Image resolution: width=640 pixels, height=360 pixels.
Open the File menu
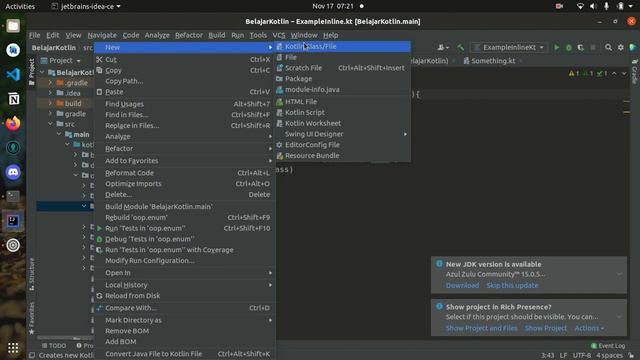coord(35,35)
